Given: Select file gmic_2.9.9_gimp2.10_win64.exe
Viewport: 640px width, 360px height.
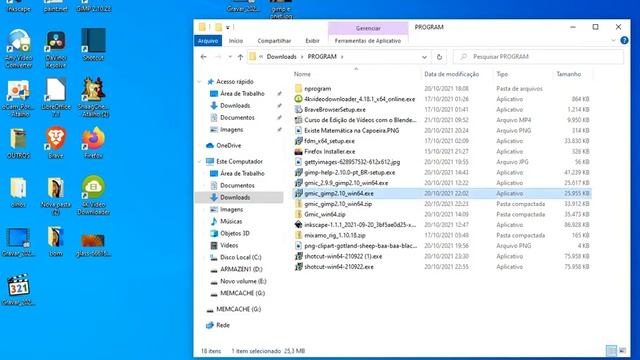Looking at the screenshot, I should coord(346,183).
